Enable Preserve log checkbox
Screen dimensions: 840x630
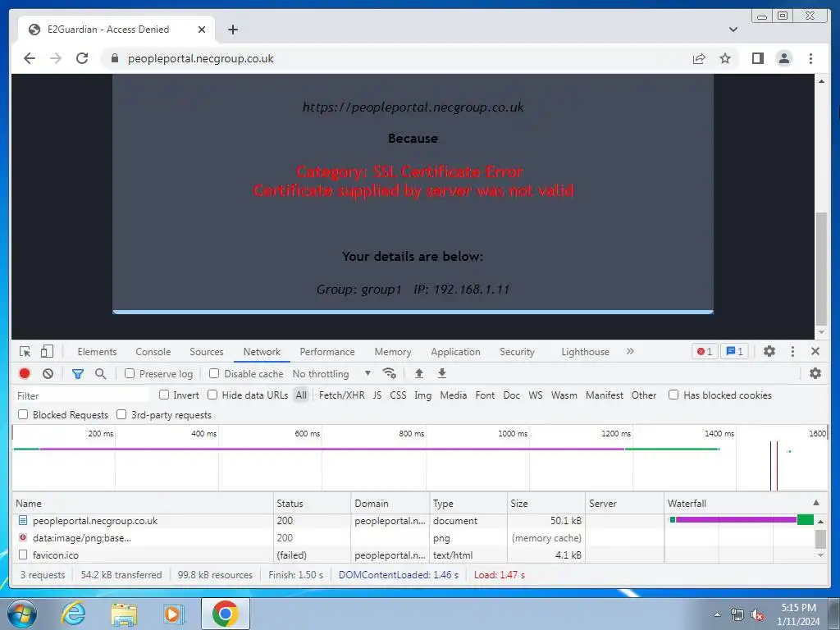pos(130,373)
